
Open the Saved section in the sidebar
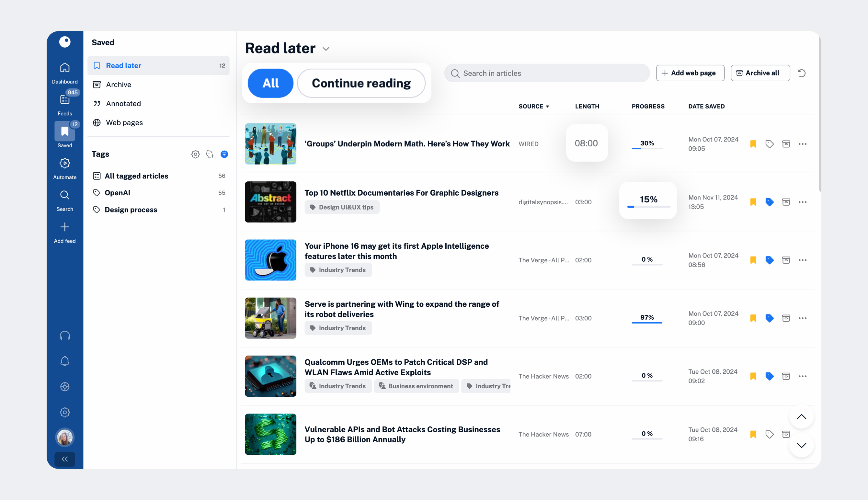[64, 135]
